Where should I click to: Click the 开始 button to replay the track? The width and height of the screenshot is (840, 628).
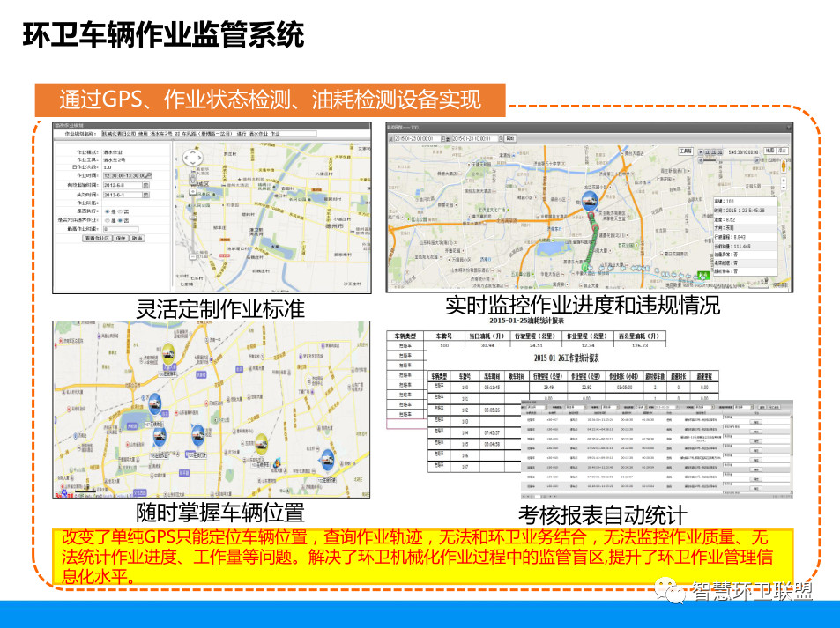pyautogui.click(x=510, y=138)
